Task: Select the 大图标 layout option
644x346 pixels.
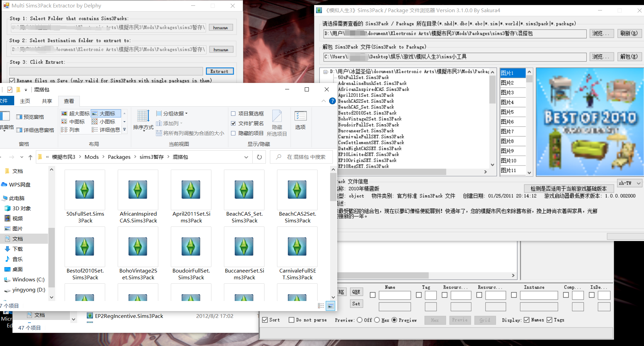Action: tap(106, 113)
